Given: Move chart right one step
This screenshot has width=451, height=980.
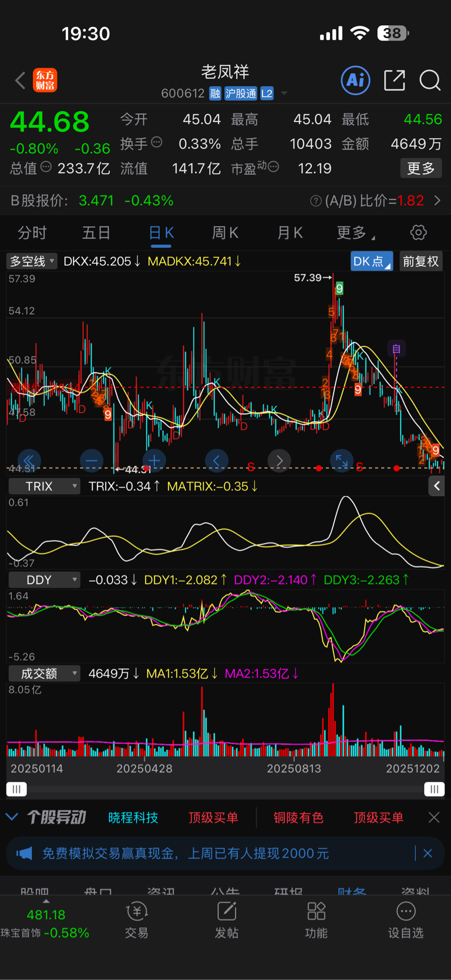Looking at the screenshot, I should [x=280, y=461].
